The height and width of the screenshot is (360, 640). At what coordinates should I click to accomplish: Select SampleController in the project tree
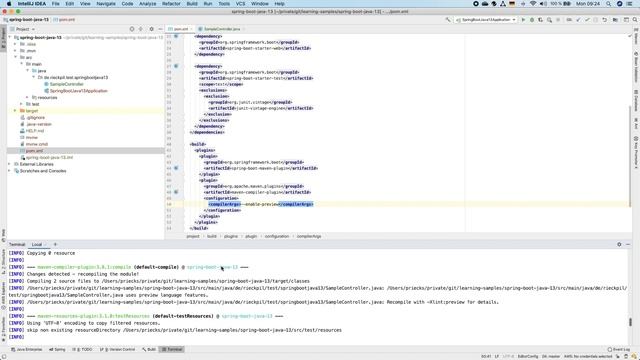(67, 84)
